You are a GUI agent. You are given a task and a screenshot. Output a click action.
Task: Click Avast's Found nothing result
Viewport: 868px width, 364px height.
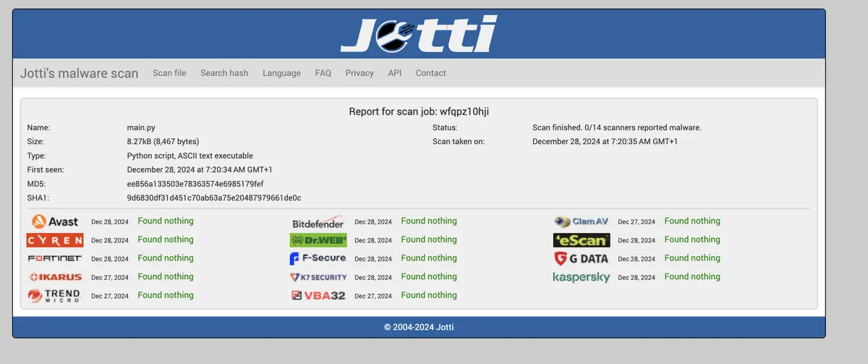click(x=166, y=221)
